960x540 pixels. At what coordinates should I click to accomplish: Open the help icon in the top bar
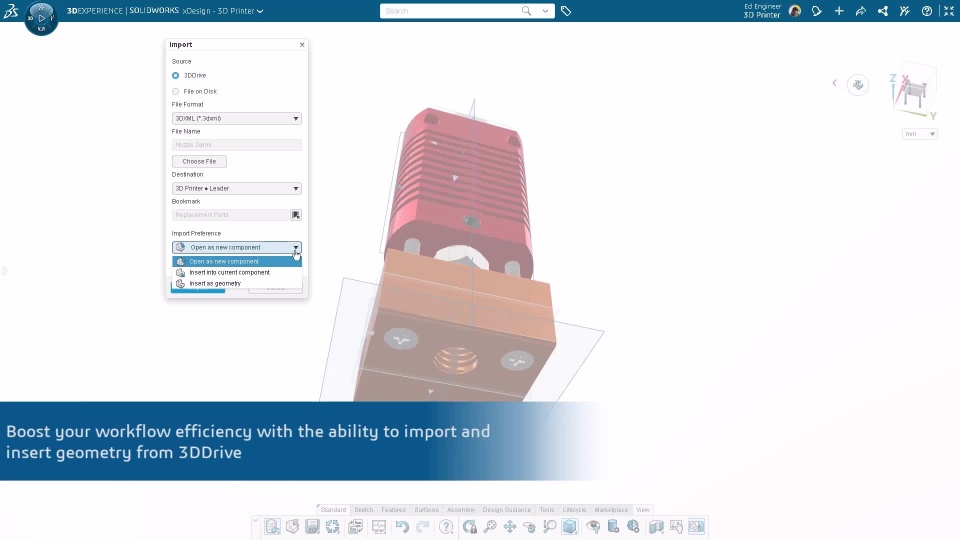[927, 11]
